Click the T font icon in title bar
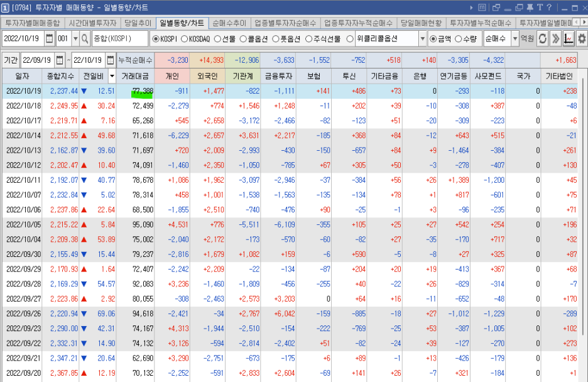Screen dimensions: 588x382 [x=540, y=8]
